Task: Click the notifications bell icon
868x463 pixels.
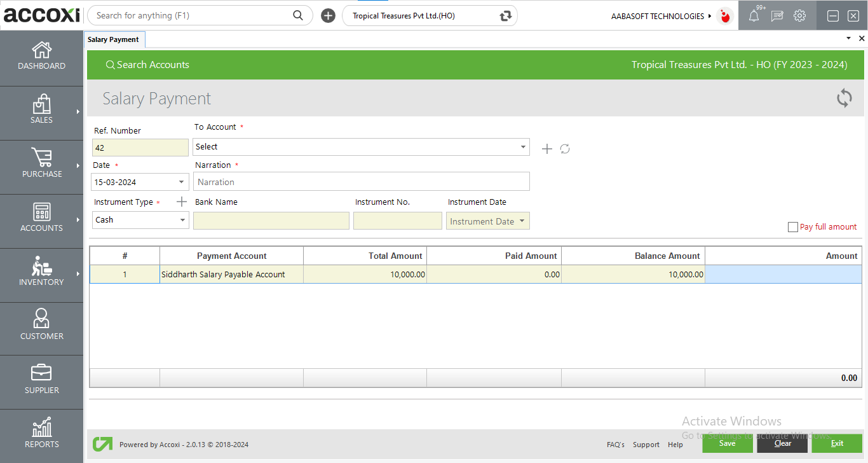Action: 754,17
